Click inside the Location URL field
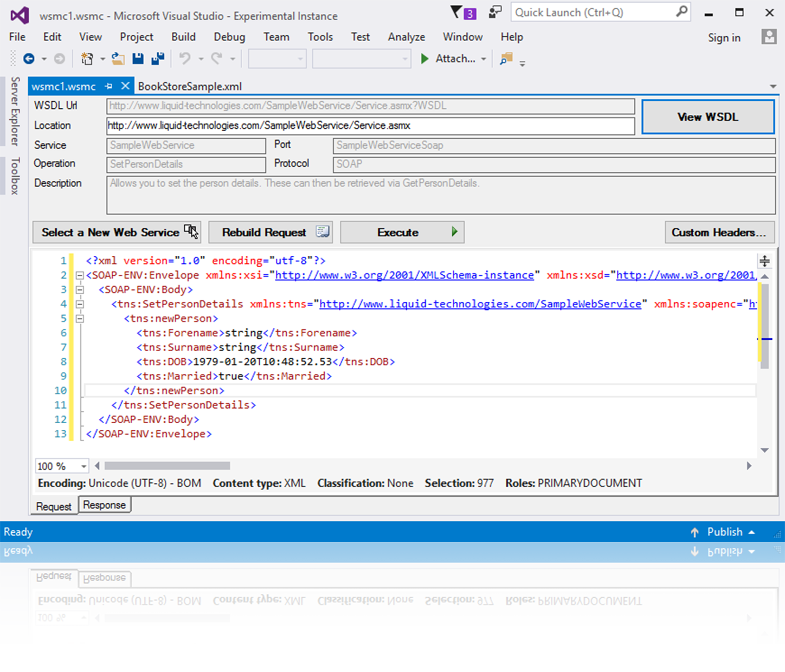 point(371,125)
